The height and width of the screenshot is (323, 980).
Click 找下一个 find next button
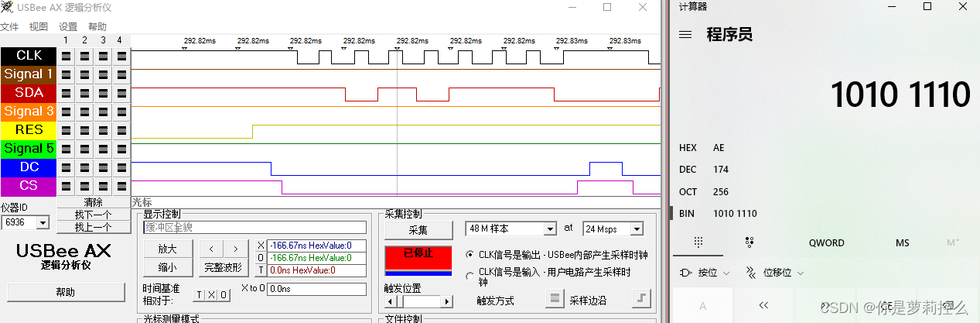point(93,215)
